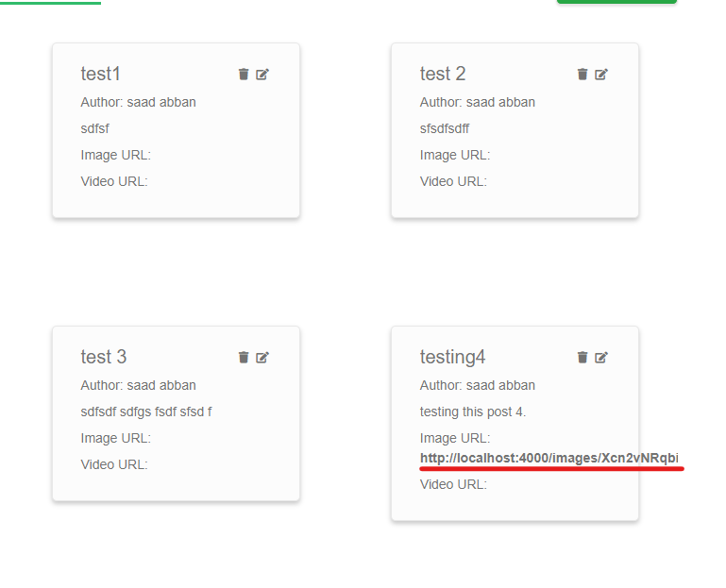Select the testing4 card title
The image size is (726, 588).
click(x=452, y=358)
